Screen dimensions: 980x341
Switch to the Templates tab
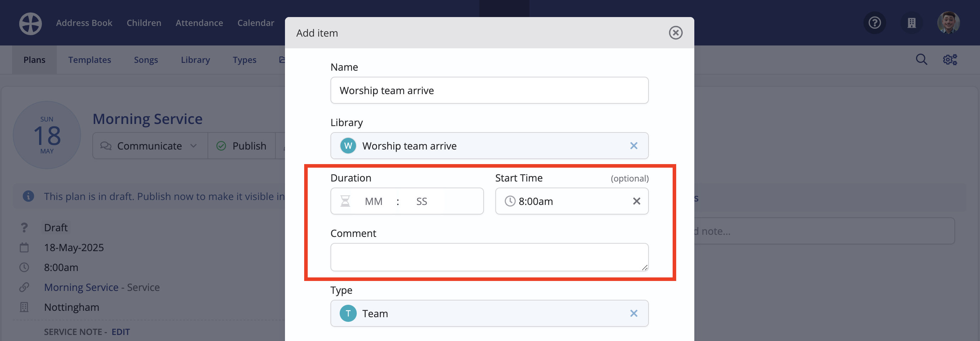click(90, 60)
